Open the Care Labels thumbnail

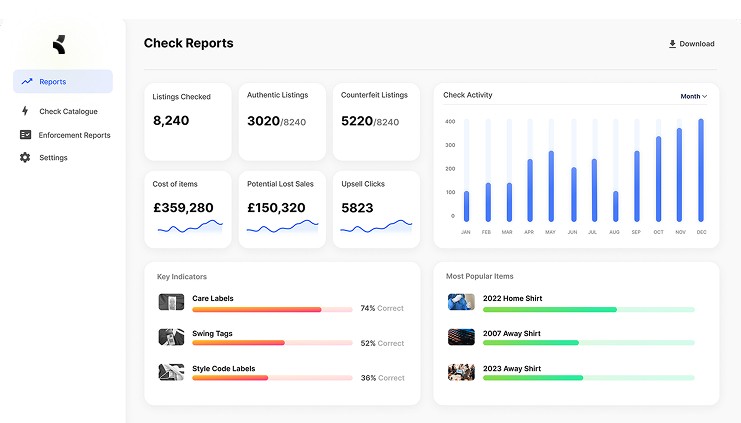click(x=171, y=302)
